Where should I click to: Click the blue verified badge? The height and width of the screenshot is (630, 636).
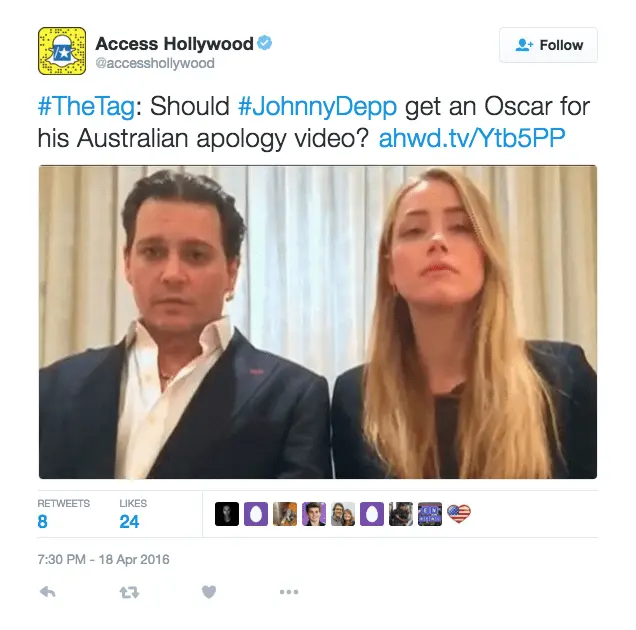coord(264,43)
